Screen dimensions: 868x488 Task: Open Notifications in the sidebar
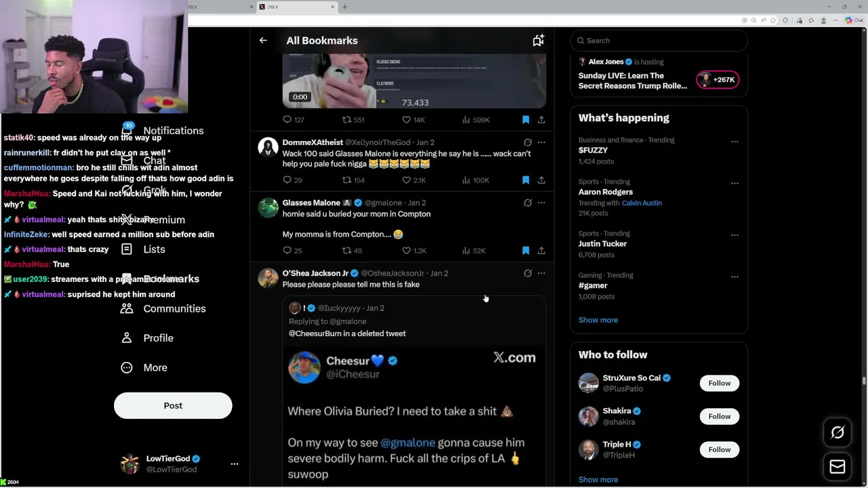[163, 131]
